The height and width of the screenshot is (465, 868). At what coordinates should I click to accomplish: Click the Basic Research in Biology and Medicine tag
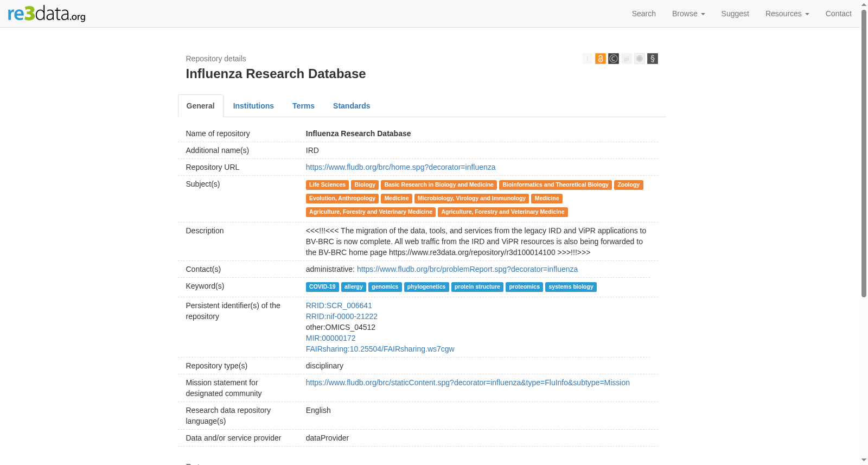click(x=439, y=185)
